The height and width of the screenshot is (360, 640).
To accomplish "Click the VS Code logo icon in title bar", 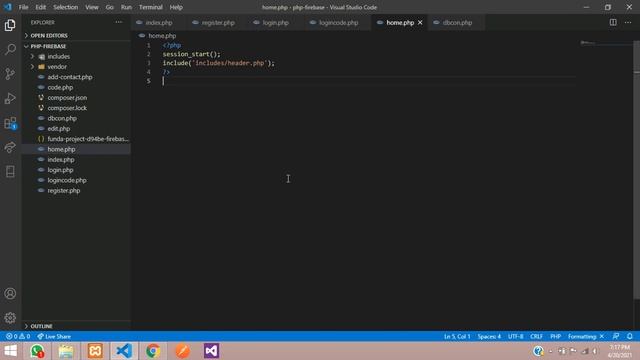I will pyautogui.click(x=7, y=7).
